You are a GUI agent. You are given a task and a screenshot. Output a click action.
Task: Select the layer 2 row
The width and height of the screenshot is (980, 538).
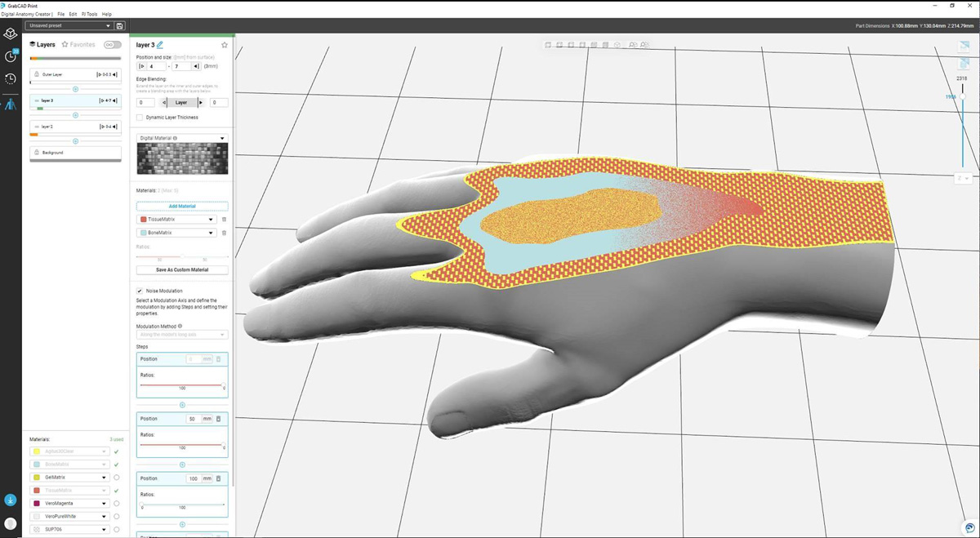click(76, 127)
